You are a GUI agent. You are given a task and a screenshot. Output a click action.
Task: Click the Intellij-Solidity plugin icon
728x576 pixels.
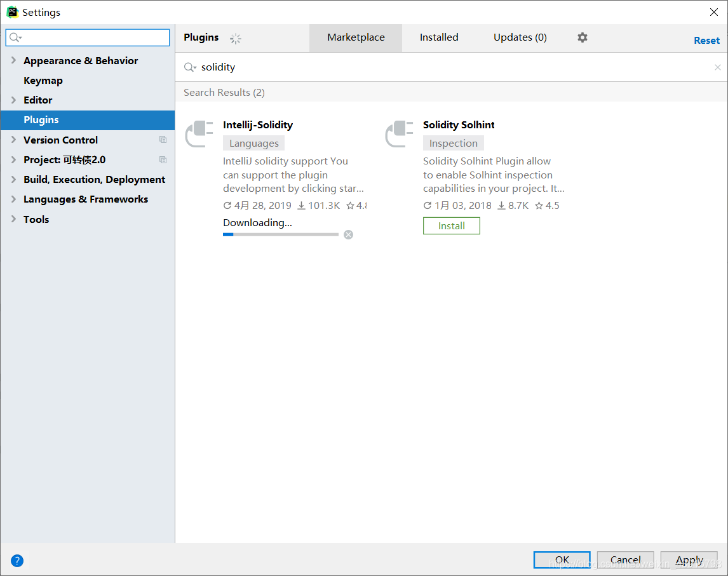199,133
